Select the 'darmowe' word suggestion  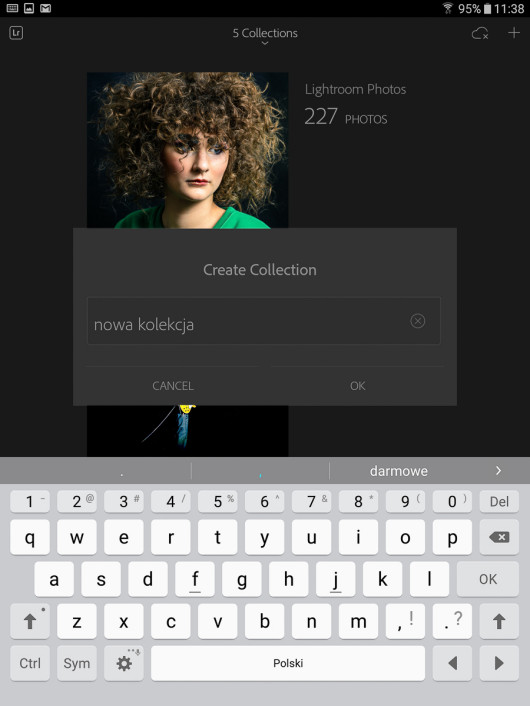(x=399, y=471)
